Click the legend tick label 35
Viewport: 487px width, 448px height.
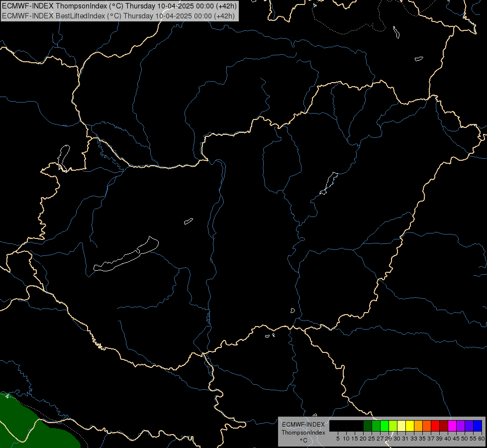(x=423, y=439)
